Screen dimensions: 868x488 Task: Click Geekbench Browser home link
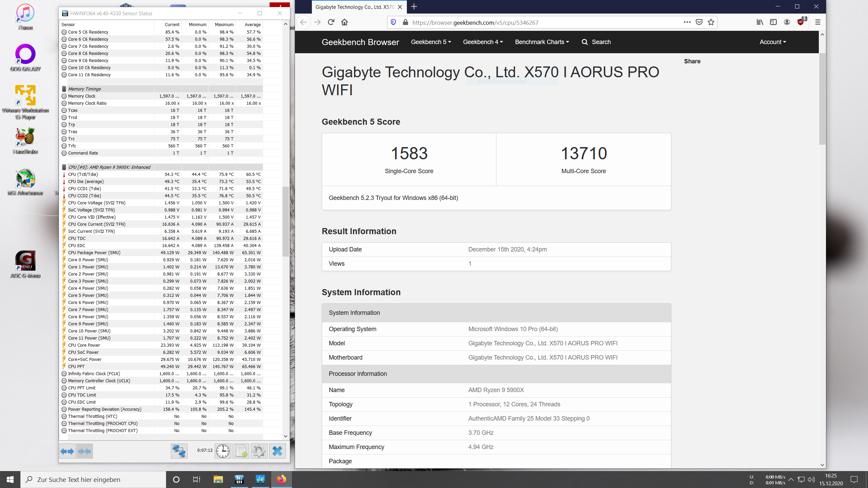pyautogui.click(x=360, y=42)
